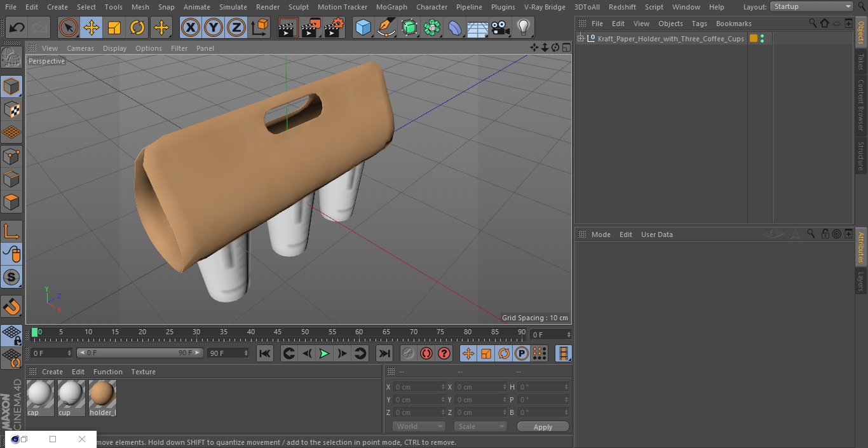Open the attribute manager User Data menu

tap(656, 234)
